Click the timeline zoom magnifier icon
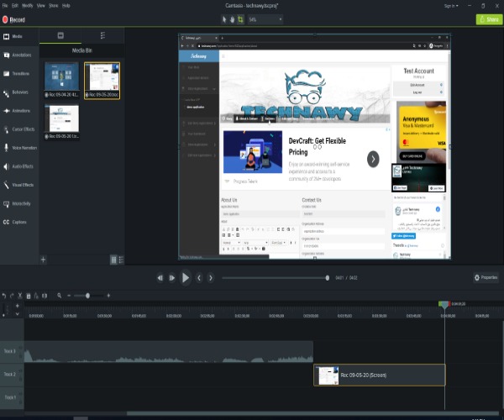 60,296
